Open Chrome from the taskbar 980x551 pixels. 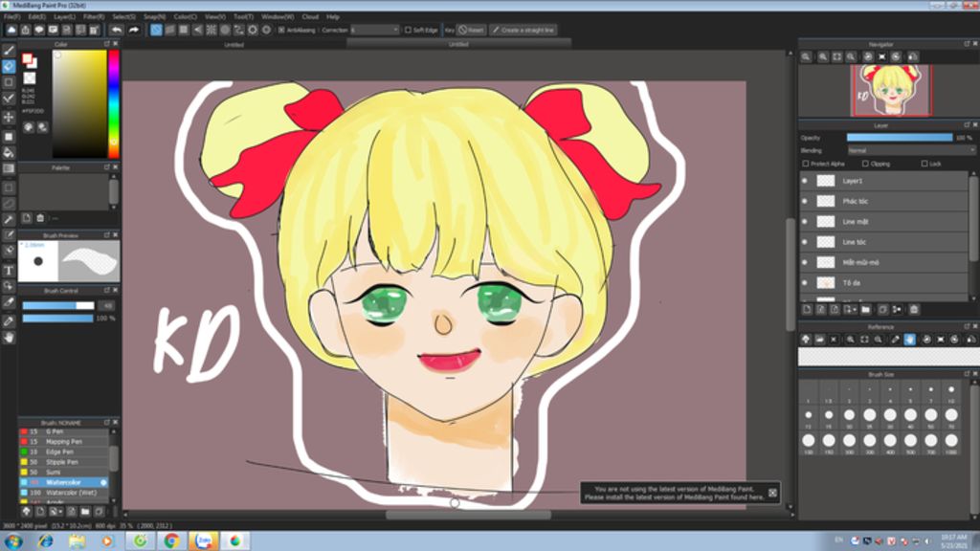tap(171, 540)
